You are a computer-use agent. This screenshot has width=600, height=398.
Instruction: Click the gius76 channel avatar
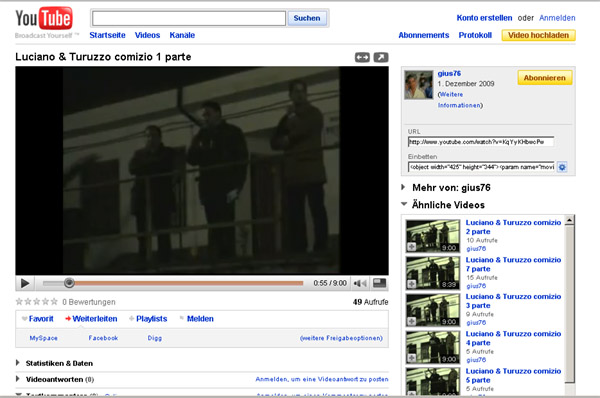(419, 85)
